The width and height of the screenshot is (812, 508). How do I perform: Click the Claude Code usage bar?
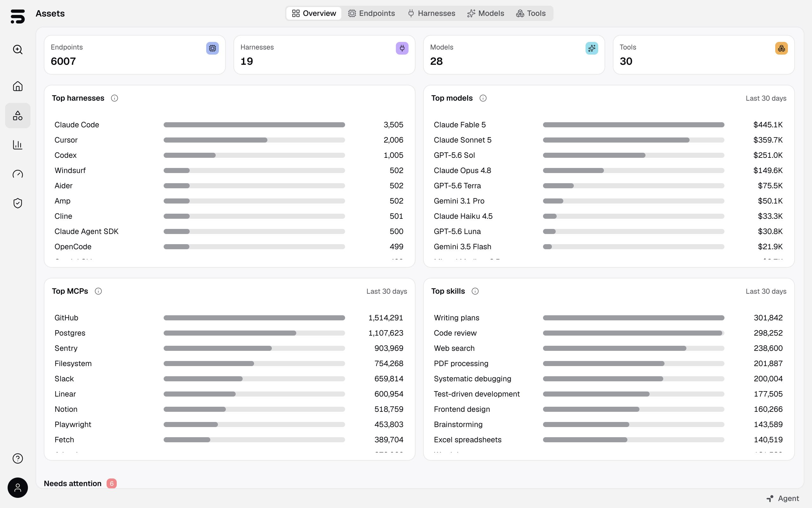[x=254, y=125]
